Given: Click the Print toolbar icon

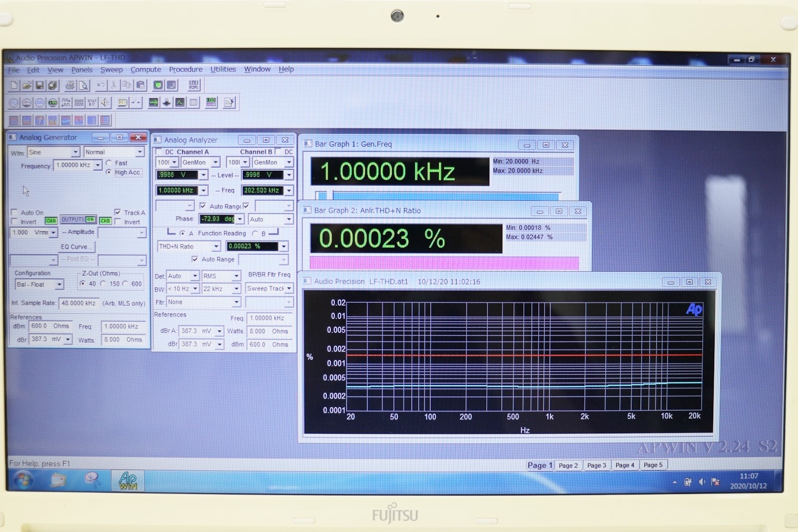Looking at the screenshot, I should [70, 85].
